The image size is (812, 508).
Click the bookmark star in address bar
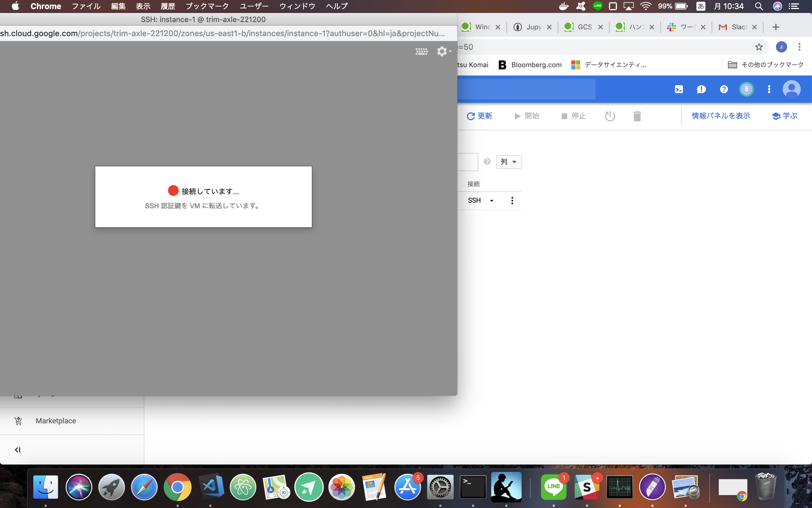coord(759,47)
